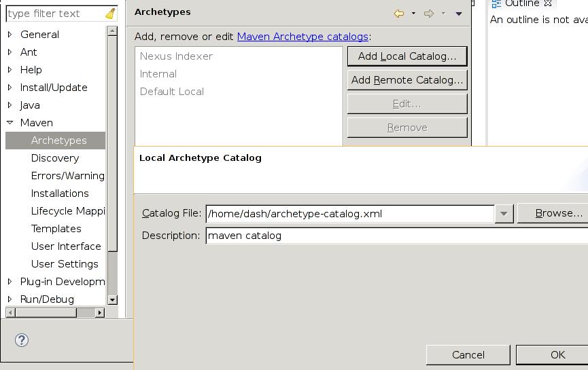Open the Catalog File dropdown arrow
This screenshot has width=588, height=370.
[x=504, y=214]
